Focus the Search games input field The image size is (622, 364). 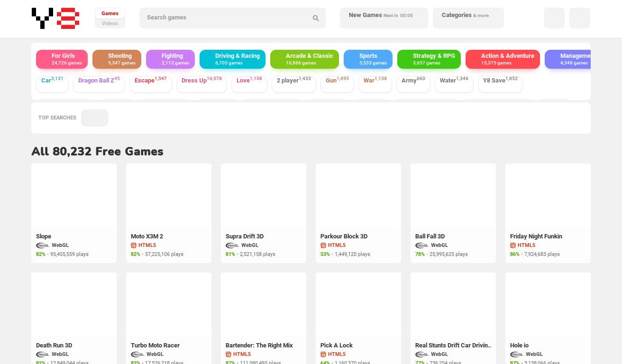[225, 18]
